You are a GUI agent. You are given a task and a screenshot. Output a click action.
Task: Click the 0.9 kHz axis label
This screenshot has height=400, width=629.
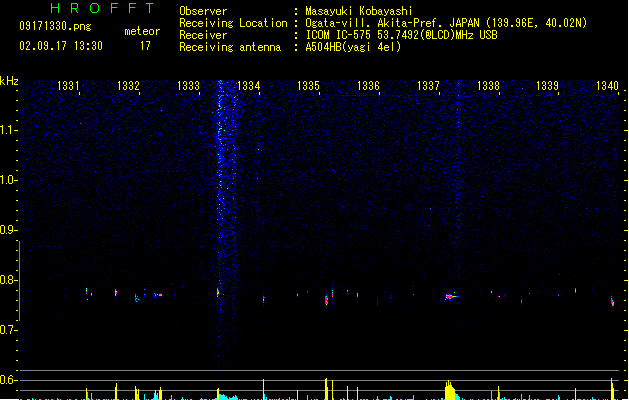(8, 230)
